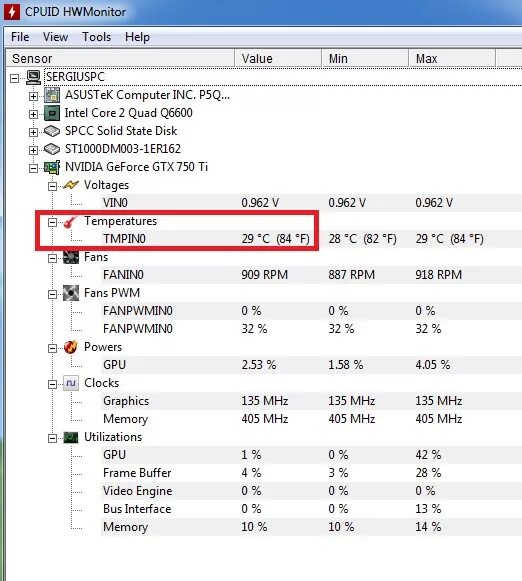The width and height of the screenshot is (522, 581).
Task: Open the File menu
Action: coord(20,37)
